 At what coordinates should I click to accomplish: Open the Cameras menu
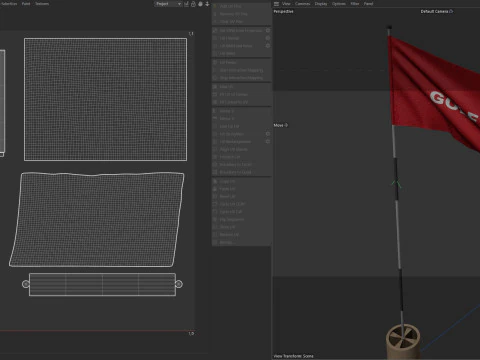[302, 4]
